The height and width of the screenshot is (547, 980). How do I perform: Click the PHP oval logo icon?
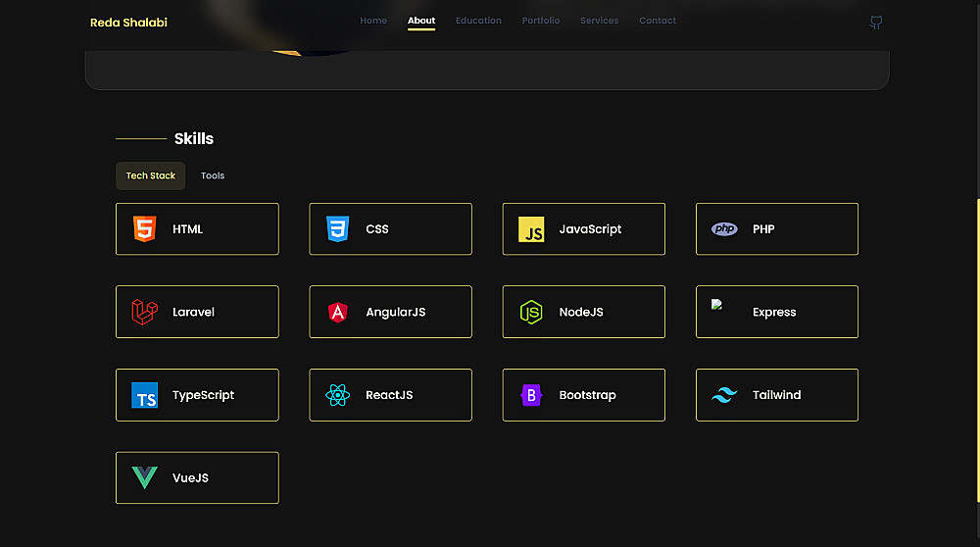pos(724,228)
